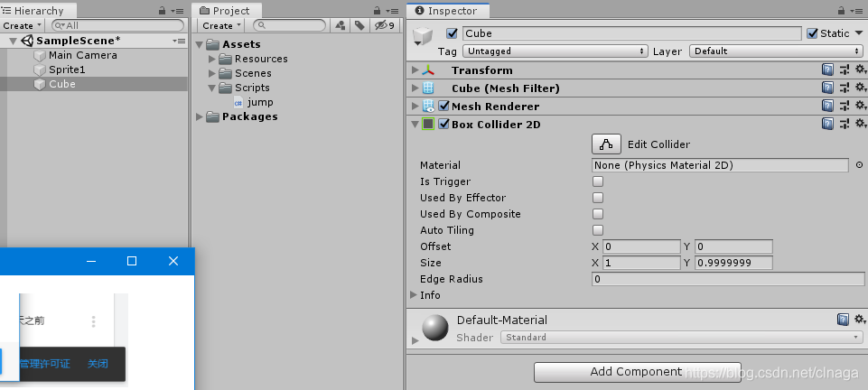868x390 pixels.
Task: Toggle the Cube active checkbox
Action: coord(452,33)
